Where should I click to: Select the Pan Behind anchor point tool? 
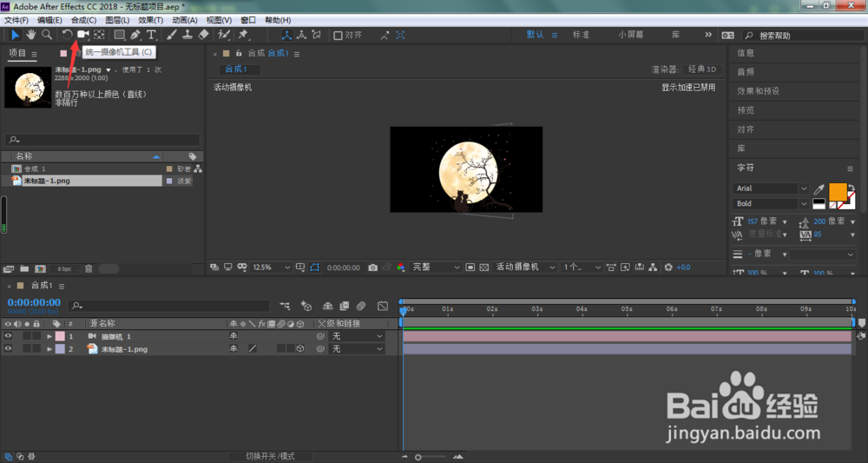tap(99, 35)
